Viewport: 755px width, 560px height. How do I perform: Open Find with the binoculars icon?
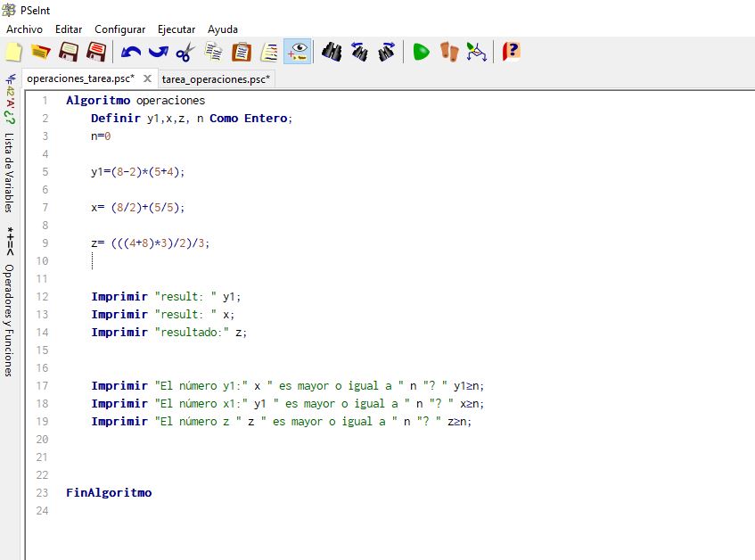coord(332,52)
